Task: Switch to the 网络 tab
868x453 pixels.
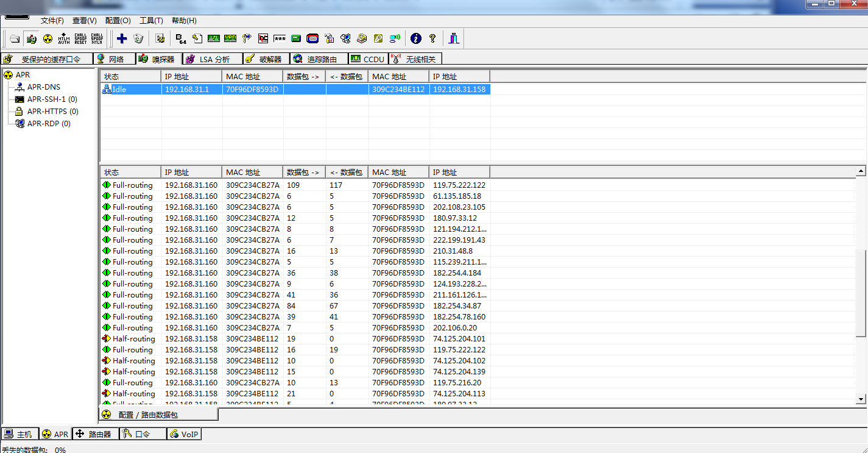Action: tap(115, 59)
